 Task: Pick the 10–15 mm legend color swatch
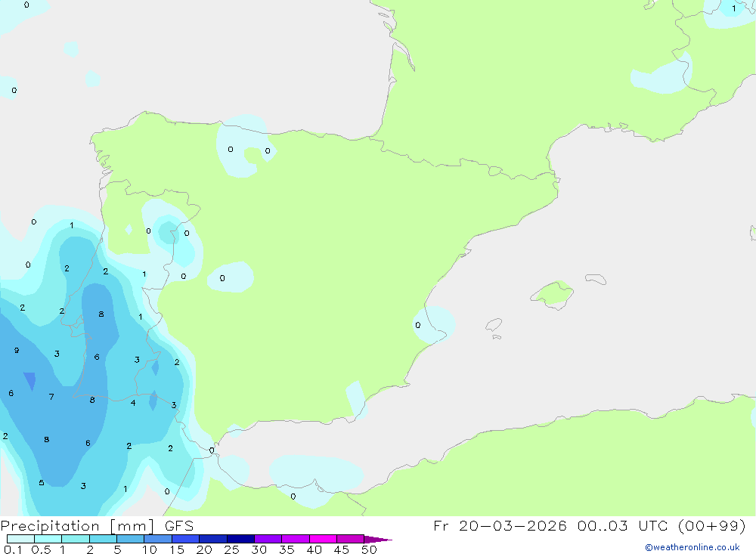click(158, 539)
